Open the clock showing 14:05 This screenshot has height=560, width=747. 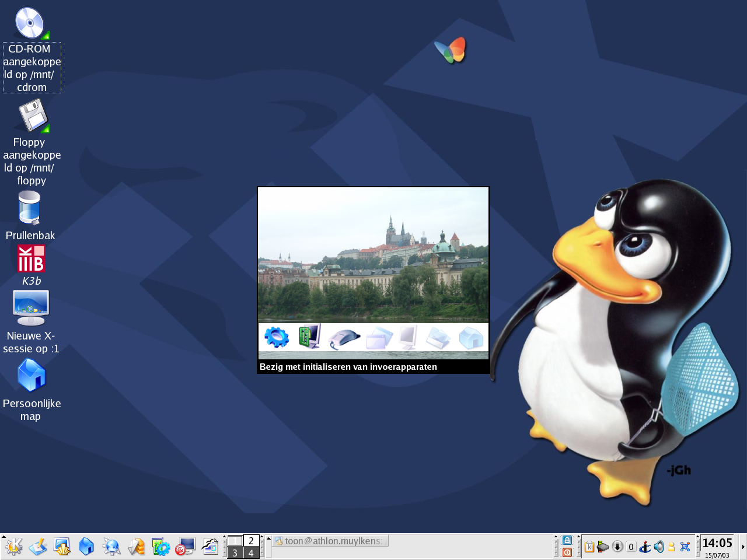pyautogui.click(x=717, y=543)
